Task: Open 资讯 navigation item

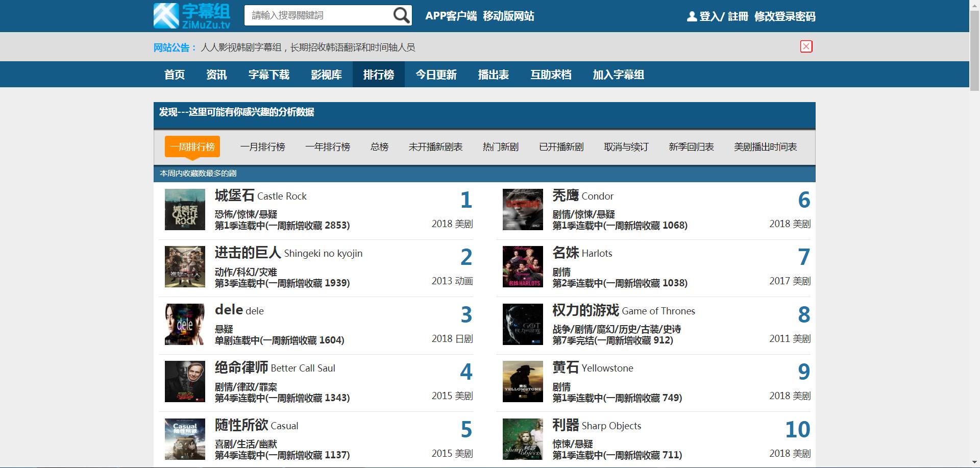Action: click(216, 75)
